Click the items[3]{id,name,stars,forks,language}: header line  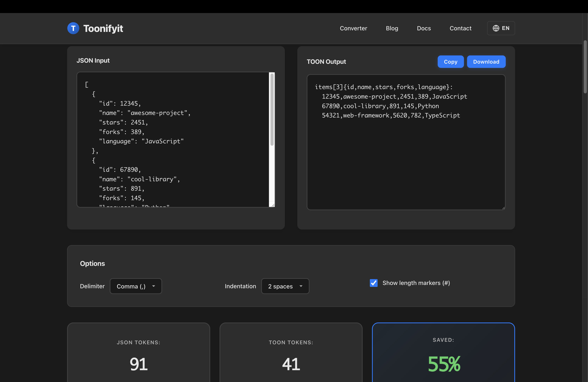pos(384,87)
